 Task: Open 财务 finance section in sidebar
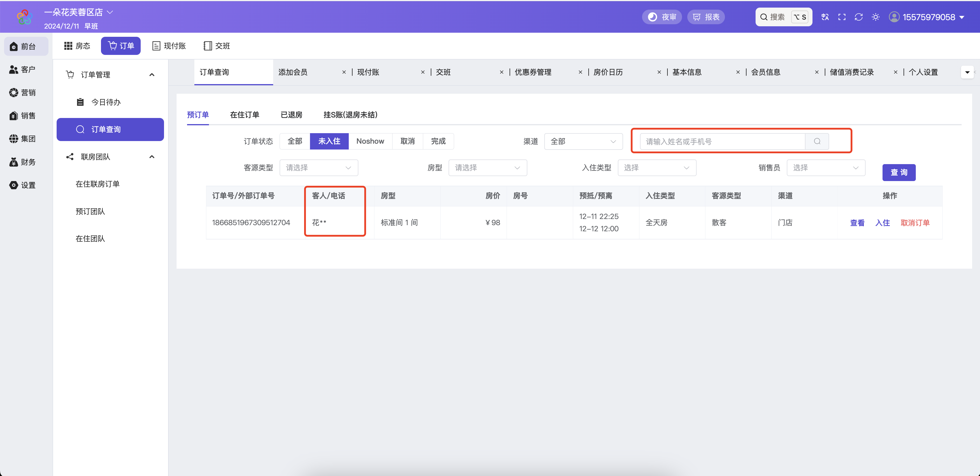(x=23, y=162)
